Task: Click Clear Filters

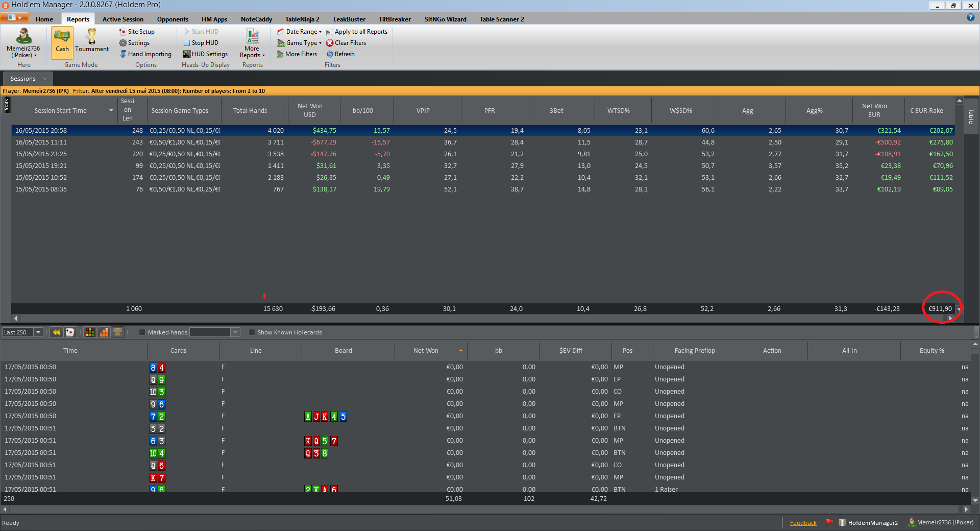Action: click(346, 43)
